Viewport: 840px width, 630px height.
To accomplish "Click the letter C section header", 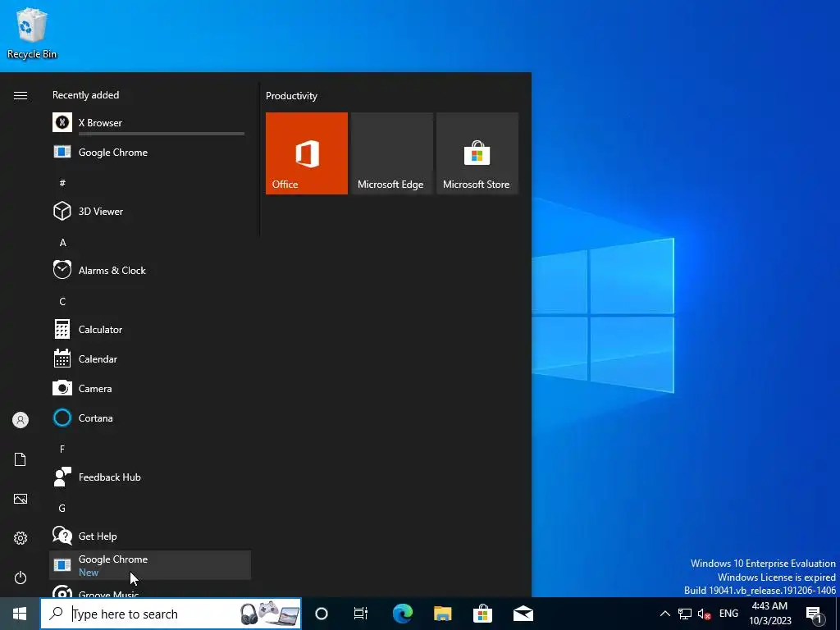I will coord(62,302).
